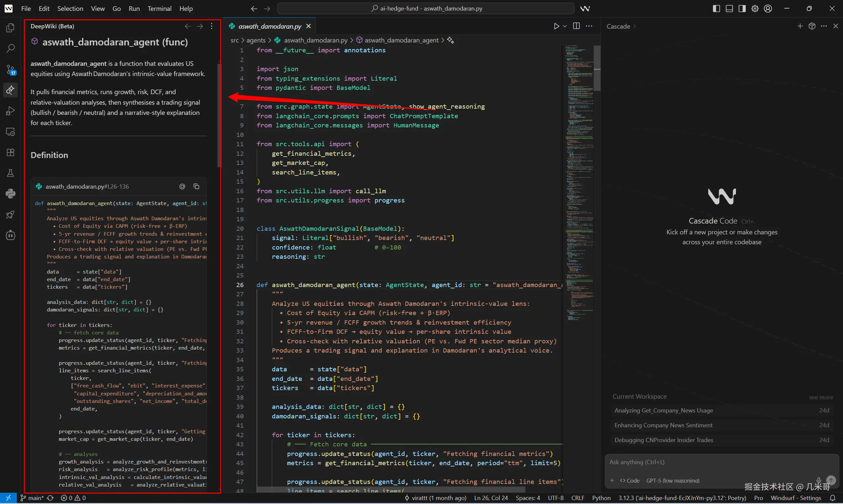Open the Enhancing Company News Sentiment conversation
Viewport: 843px width, 504px height.
click(x=663, y=425)
